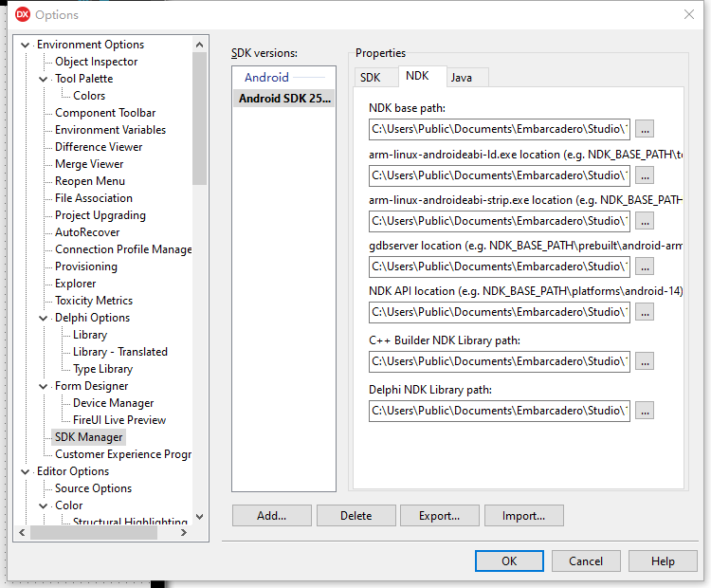Edit the arm-linux-androideabi-strip.exe location field
The width and height of the screenshot is (711, 588).
point(500,220)
